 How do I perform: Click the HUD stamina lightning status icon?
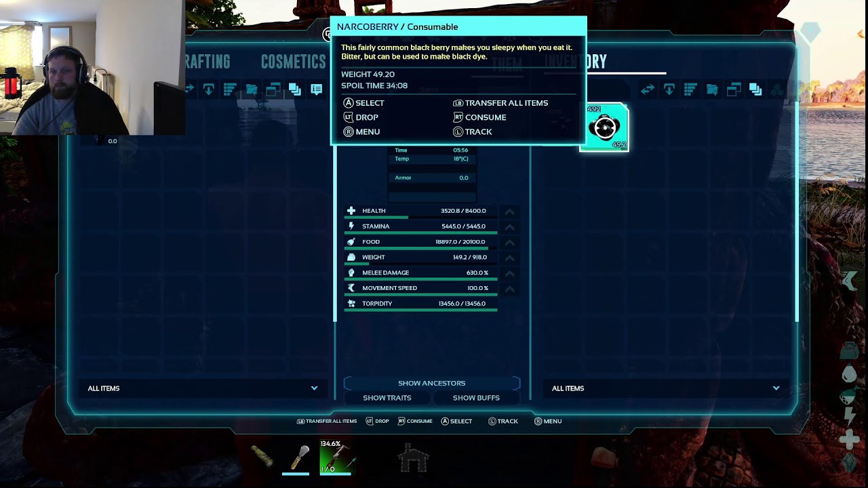849,418
